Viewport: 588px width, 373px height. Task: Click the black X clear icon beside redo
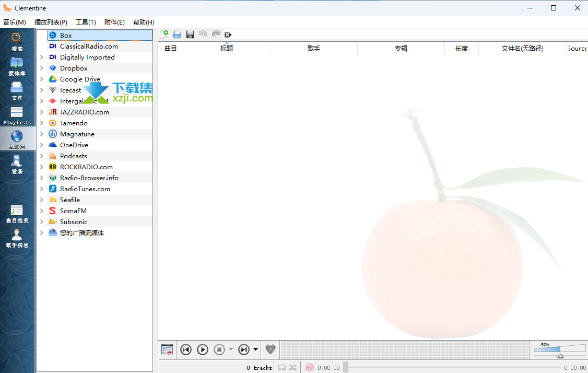point(228,35)
